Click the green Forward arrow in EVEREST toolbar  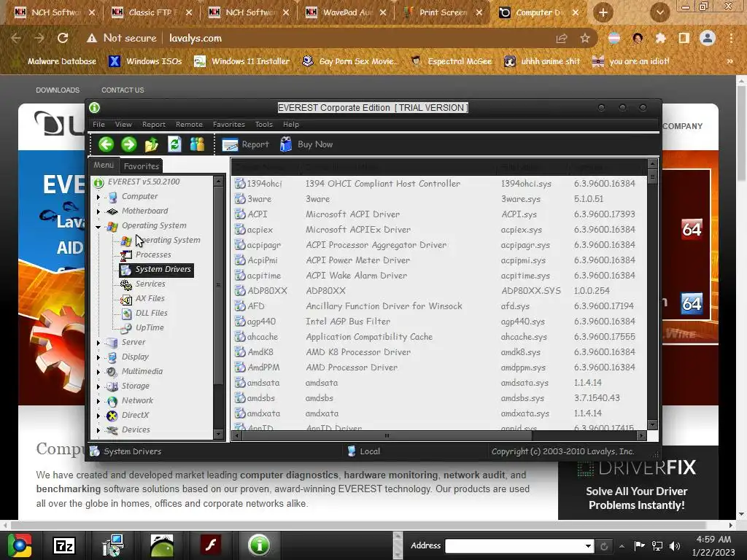tap(128, 144)
